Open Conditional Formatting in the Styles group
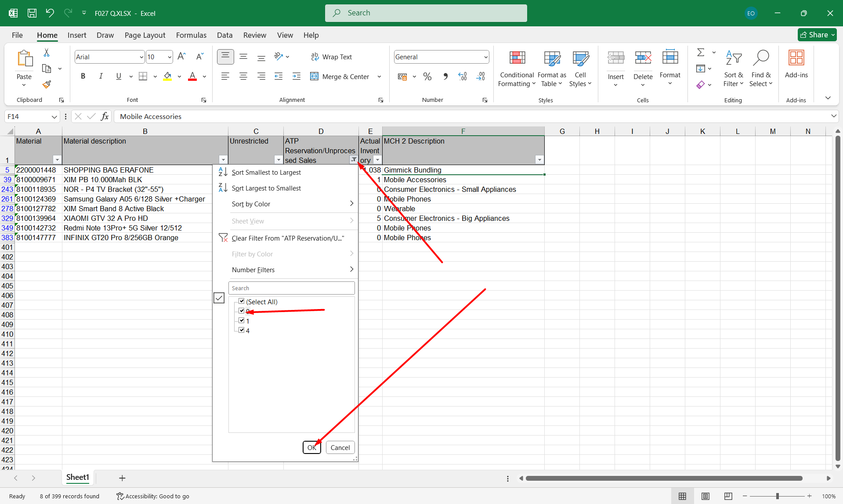This screenshot has height=504, width=843. pyautogui.click(x=517, y=68)
